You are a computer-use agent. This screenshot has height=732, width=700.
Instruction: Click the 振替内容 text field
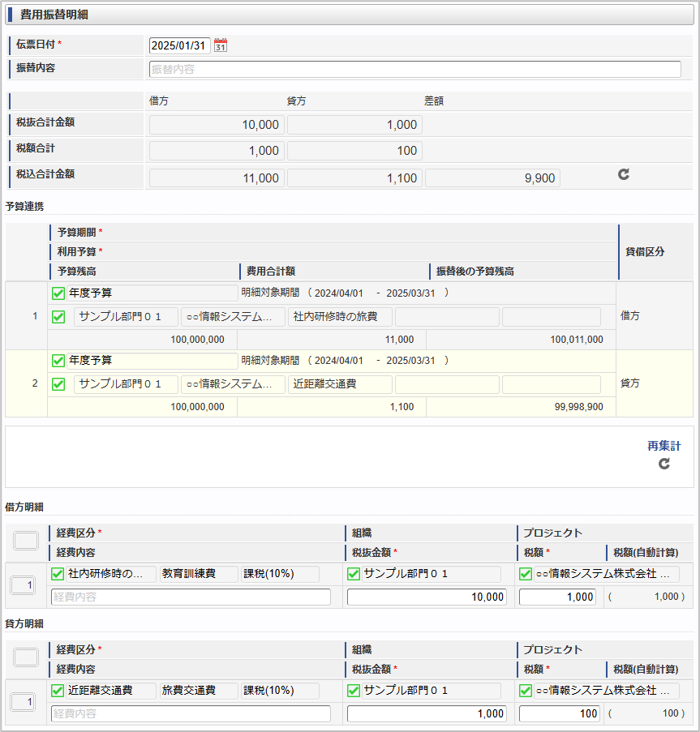click(x=414, y=70)
